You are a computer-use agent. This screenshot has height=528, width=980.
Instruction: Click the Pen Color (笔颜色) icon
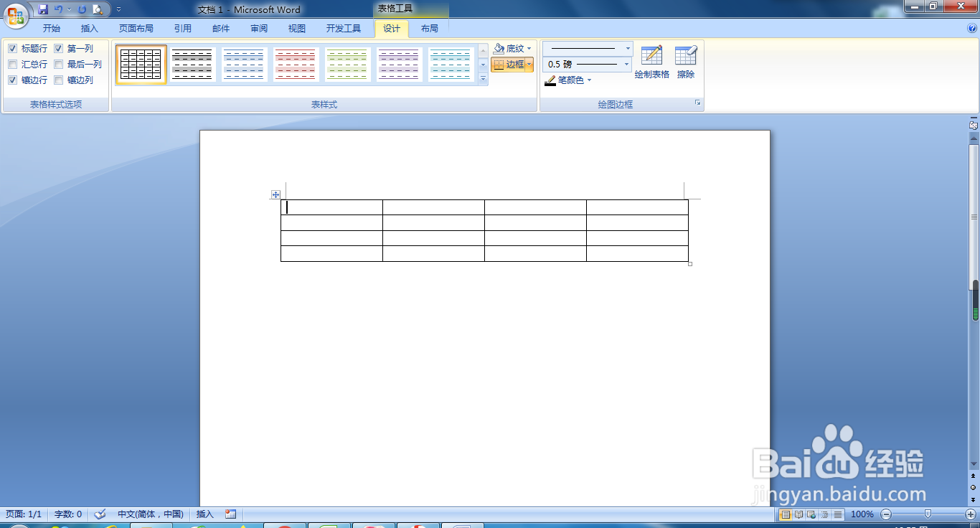(x=550, y=80)
